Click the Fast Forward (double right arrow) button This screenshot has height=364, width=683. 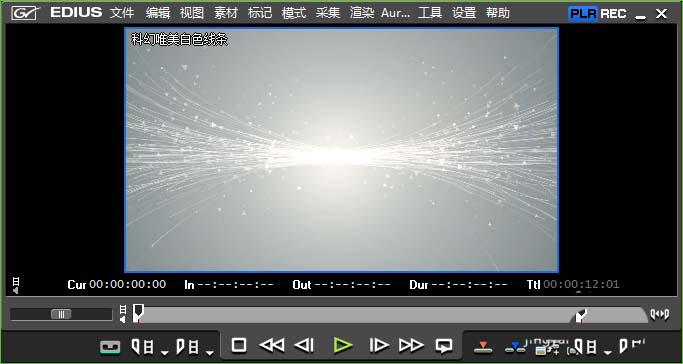pyautogui.click(x=411, y=345)
